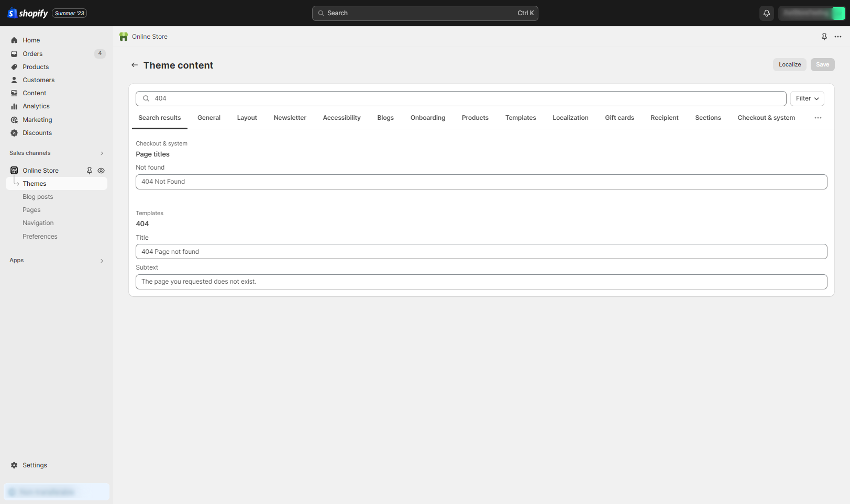
Task: Select the Onboarding tab
Action: tap(428, 118)
